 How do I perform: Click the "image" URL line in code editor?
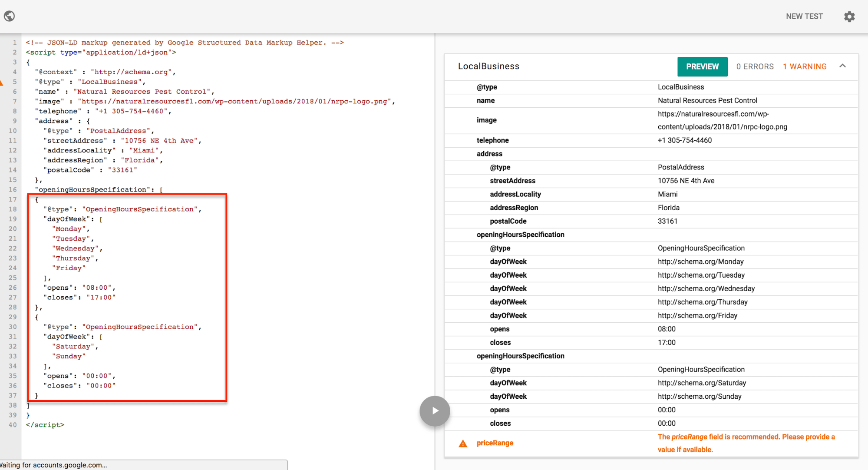click(x=215, y=102)
